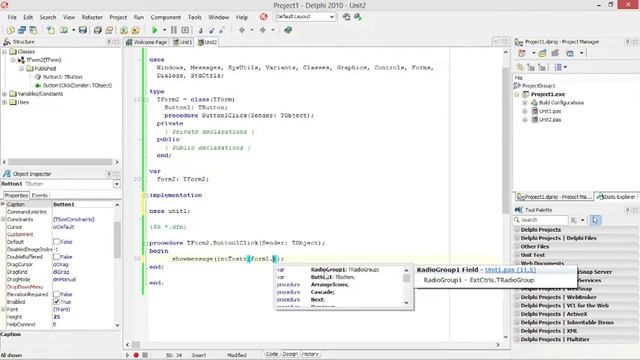Open the Run button's dropdown arrow
Image resolution: width=640 pixels, height=360 pixels.
pos(164,30)
